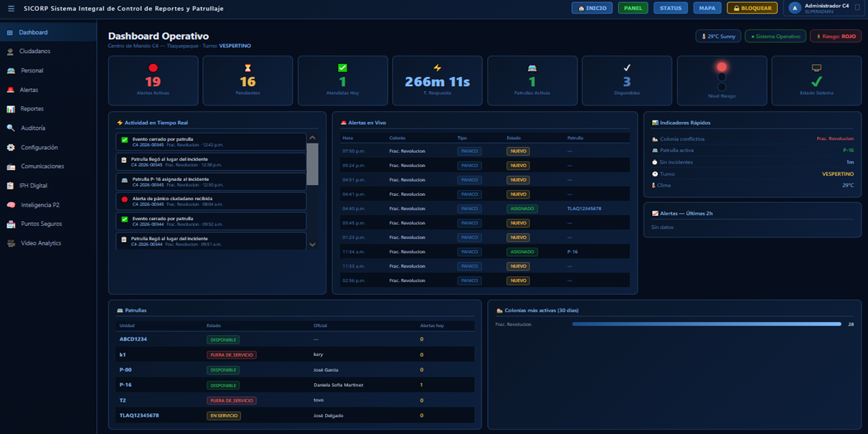Click the P-16 value in Indicadores Rápidos
Screen dimensions: 868x434
848,151
